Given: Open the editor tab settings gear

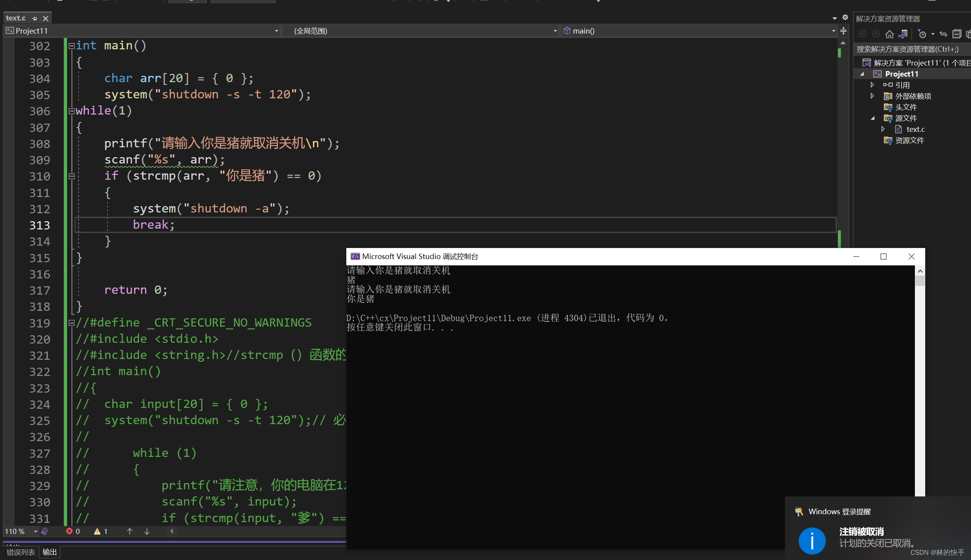Looking at the screenshot, I should [x=845, y=17].
